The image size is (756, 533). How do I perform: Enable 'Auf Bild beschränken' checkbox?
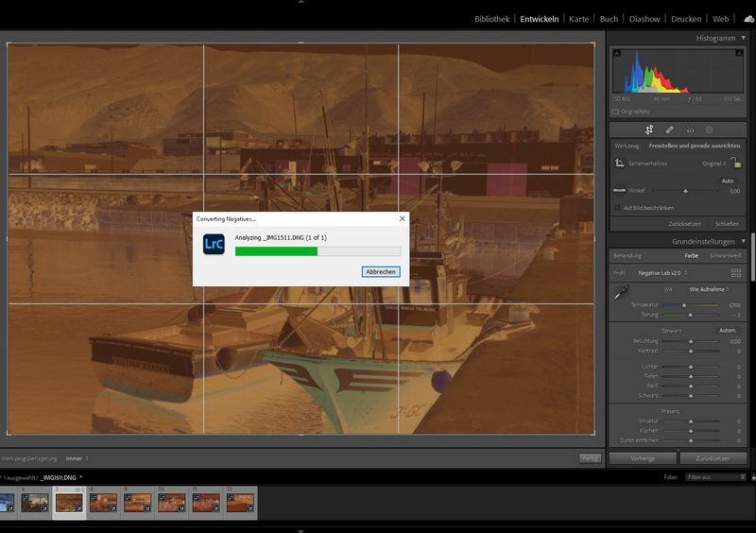tap(617, 207)
